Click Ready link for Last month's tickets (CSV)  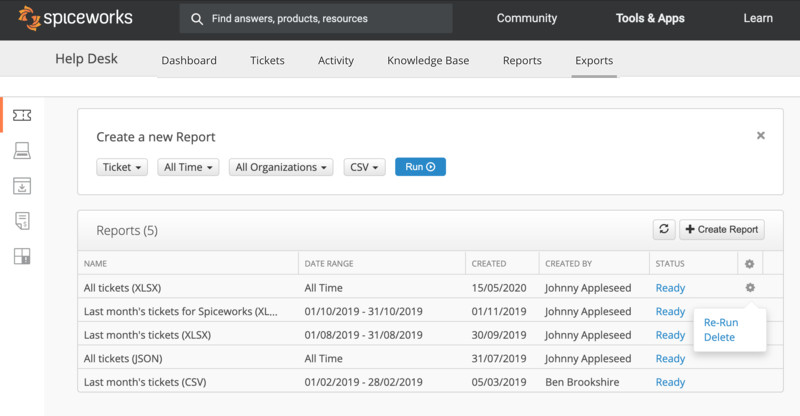coord(670,382)
